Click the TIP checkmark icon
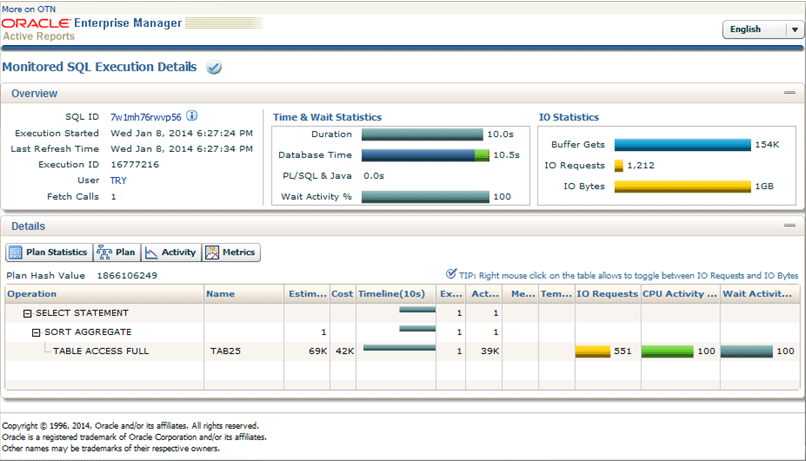 coord(451,274)
